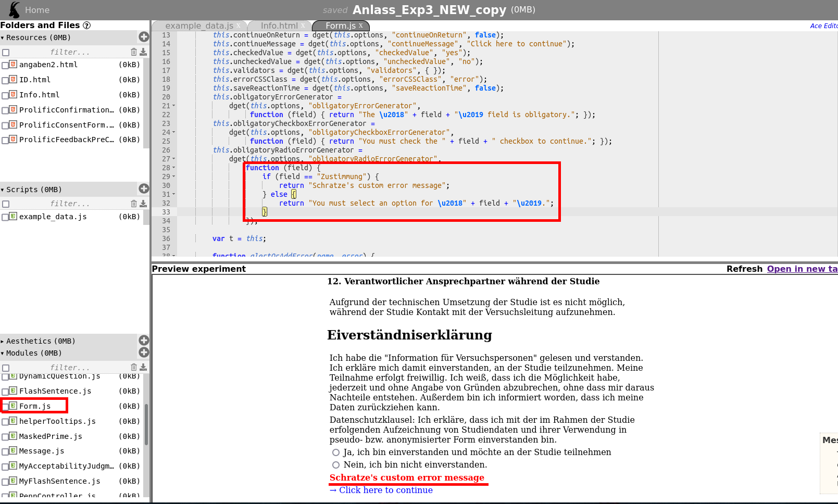
Task: Click plus icon next to Modules
Action: pyautogui.click(x=144, y=352)
